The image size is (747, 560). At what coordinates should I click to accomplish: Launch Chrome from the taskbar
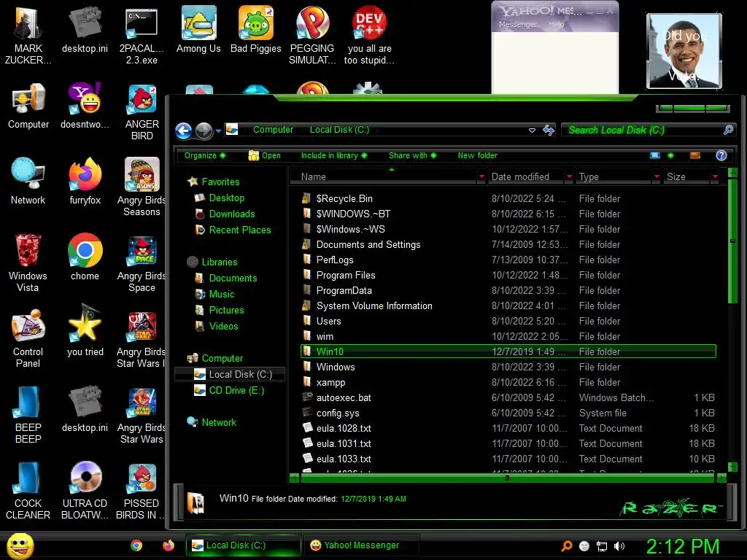coord(136,545)
